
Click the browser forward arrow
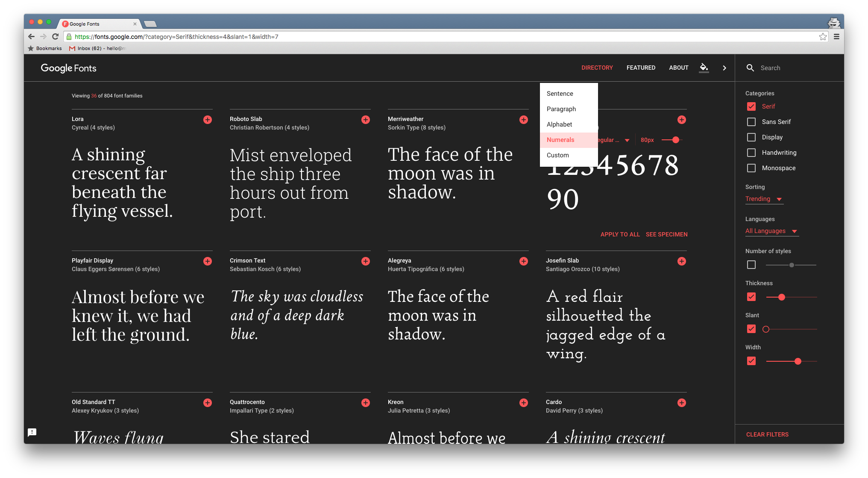click(43, 37)
